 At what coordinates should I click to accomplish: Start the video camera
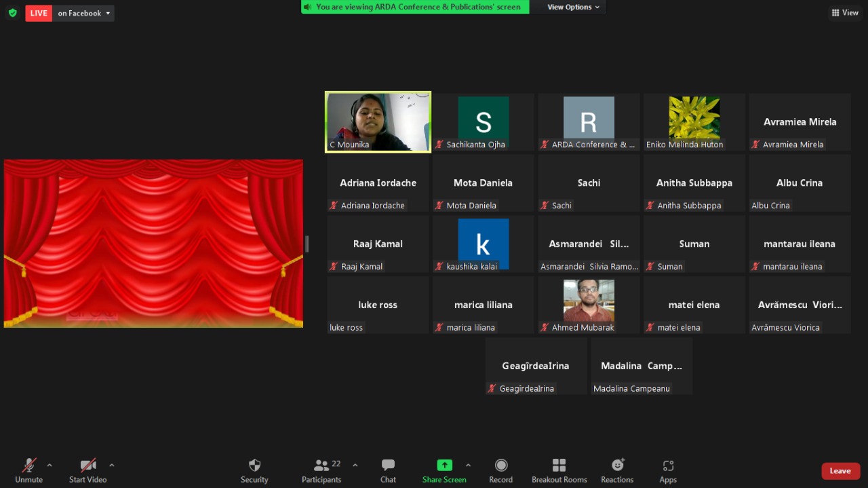tap(88, 470)
